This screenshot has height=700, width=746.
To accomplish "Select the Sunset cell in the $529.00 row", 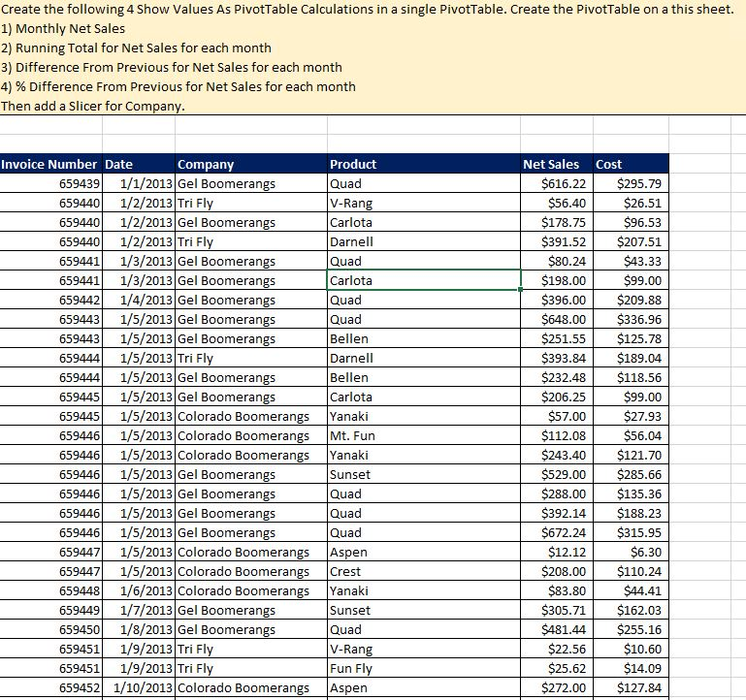I will click(424, 475).
